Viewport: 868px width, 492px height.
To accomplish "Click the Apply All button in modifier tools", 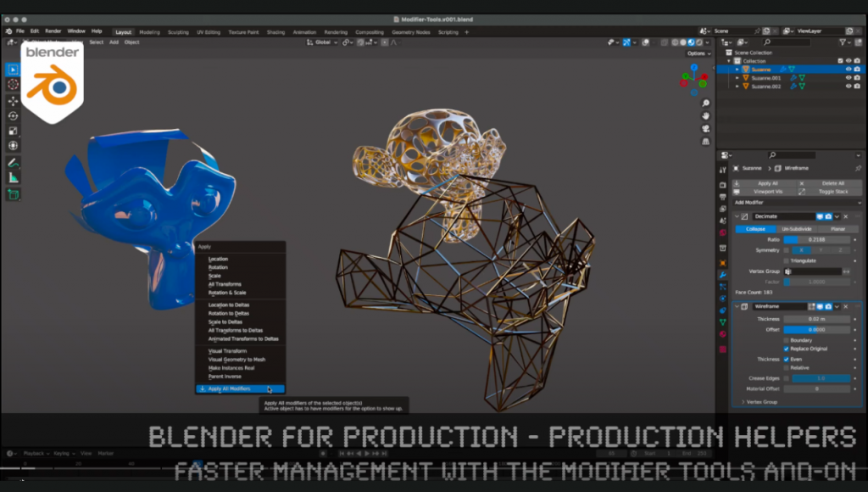I will point(770,183).
